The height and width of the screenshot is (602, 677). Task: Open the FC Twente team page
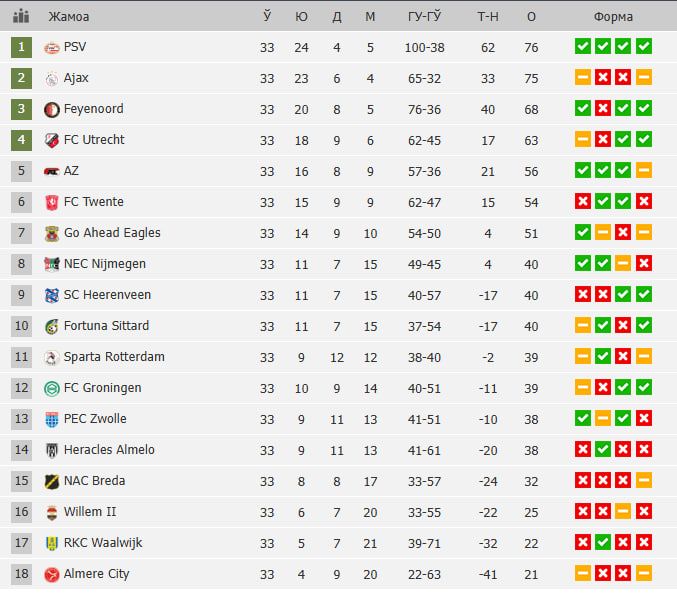tap(94, 202)
